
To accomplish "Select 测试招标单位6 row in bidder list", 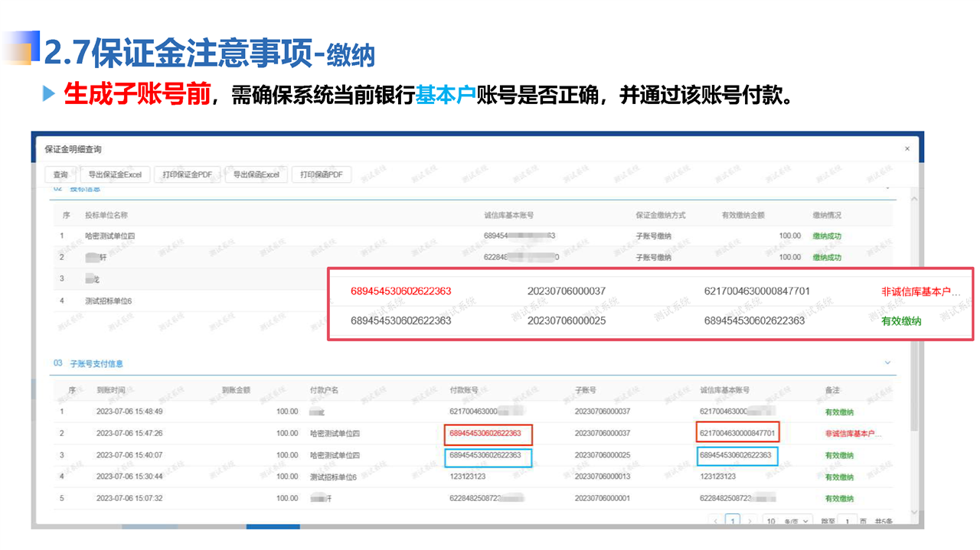I will pyautogui.click(x=109, y=301).
